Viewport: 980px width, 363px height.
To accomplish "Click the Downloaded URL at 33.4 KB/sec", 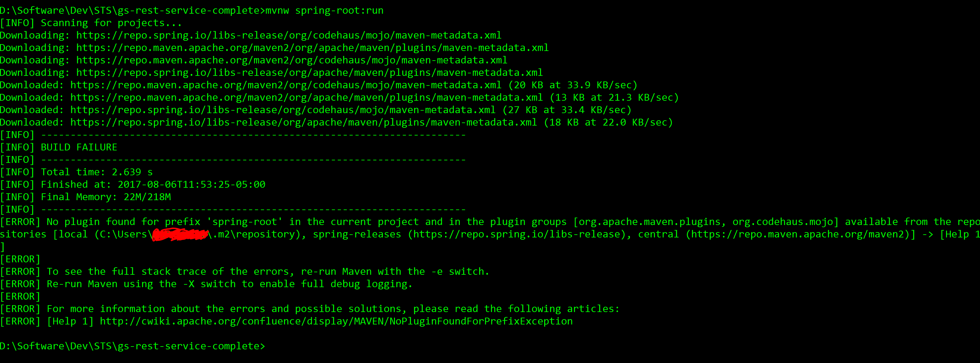I will coord(283,110).
